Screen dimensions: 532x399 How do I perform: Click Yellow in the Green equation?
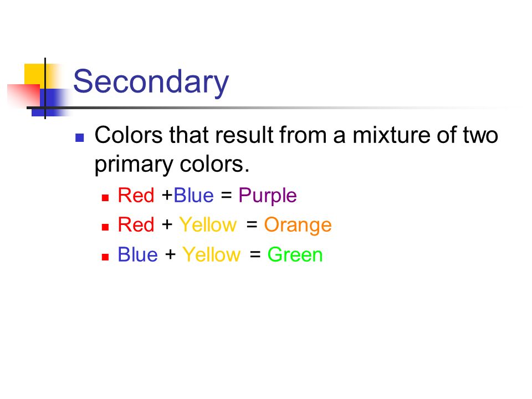(x=211, y=254)
